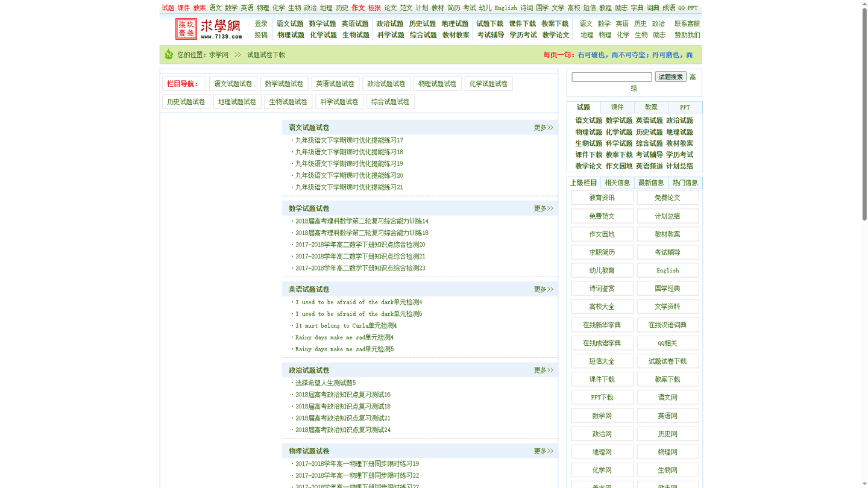Click 求学网 in the breadcrumb path
This screenshot has height=488, width=868.
(219, 55)
